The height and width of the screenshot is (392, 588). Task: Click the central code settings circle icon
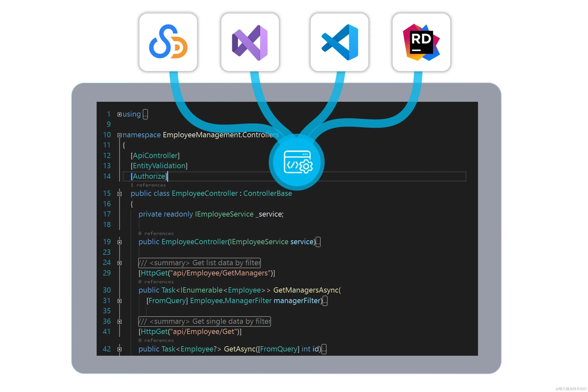pos(297,162)
